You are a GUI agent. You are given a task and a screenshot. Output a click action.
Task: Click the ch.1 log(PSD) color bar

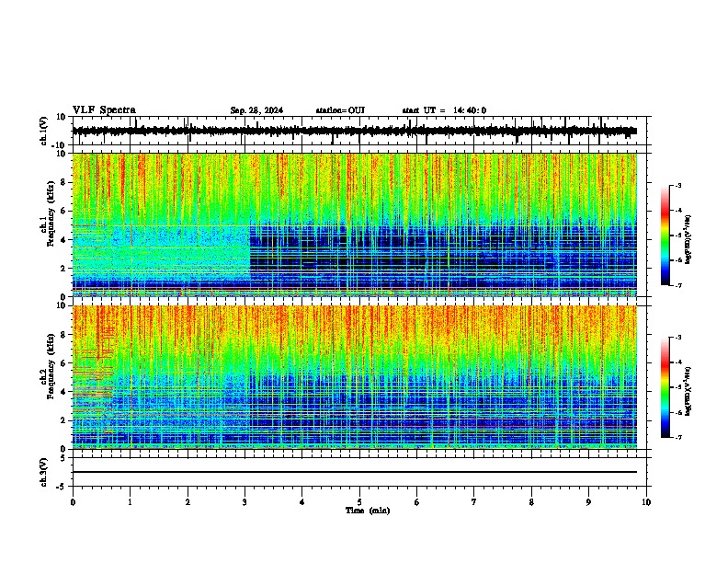pyautogui.click(x=665, y=236)
